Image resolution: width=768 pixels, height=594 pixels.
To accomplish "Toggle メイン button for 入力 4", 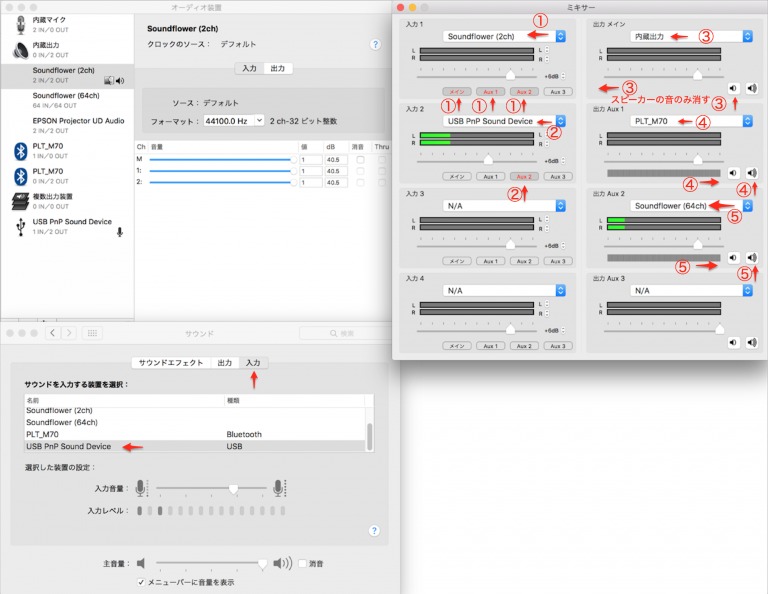I will click(x=457, y=346).
